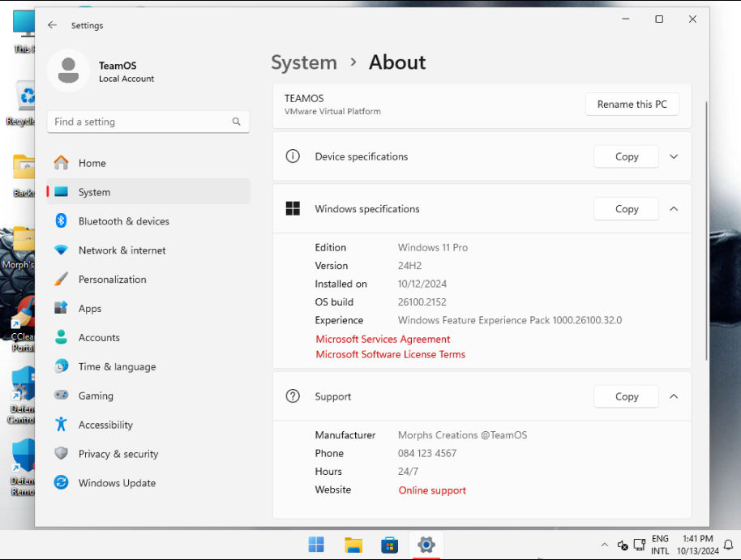Image resolution: width=741 pixels, height=560 pixels.
Task: Expand the Device specifications section
Action: point(674,156)
